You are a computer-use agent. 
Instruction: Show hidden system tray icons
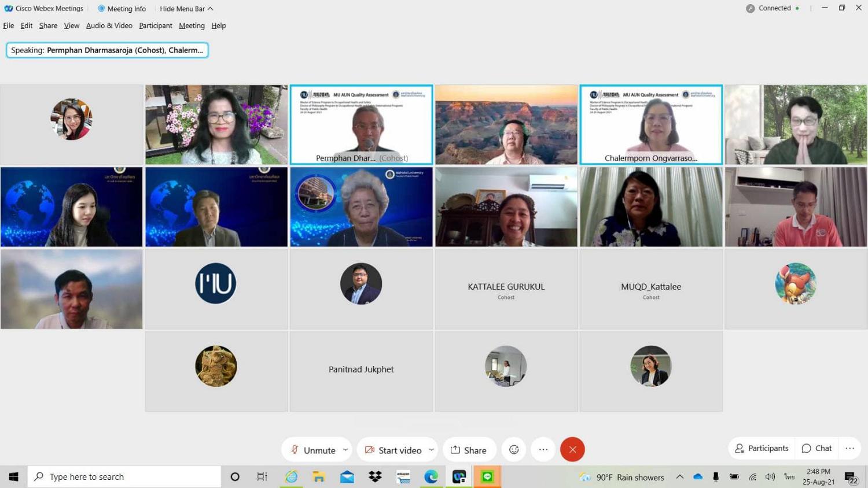click(x=680, y=477)
